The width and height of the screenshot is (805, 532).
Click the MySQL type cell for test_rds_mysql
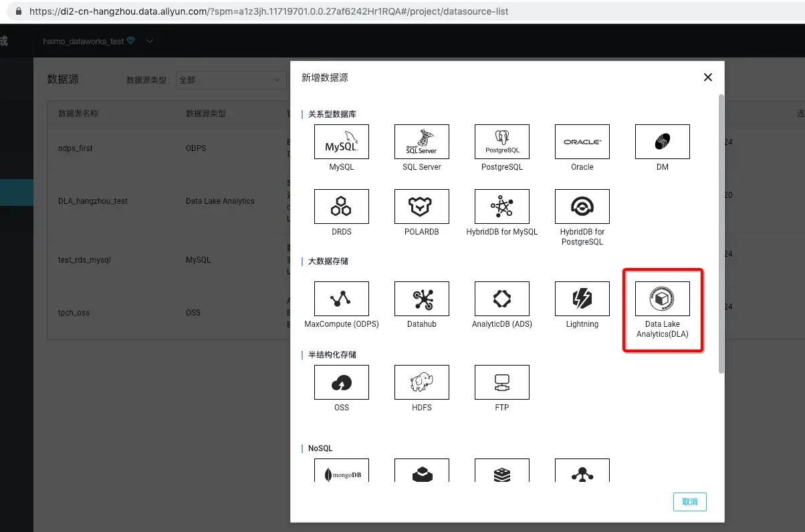click(x=198, y=260)
